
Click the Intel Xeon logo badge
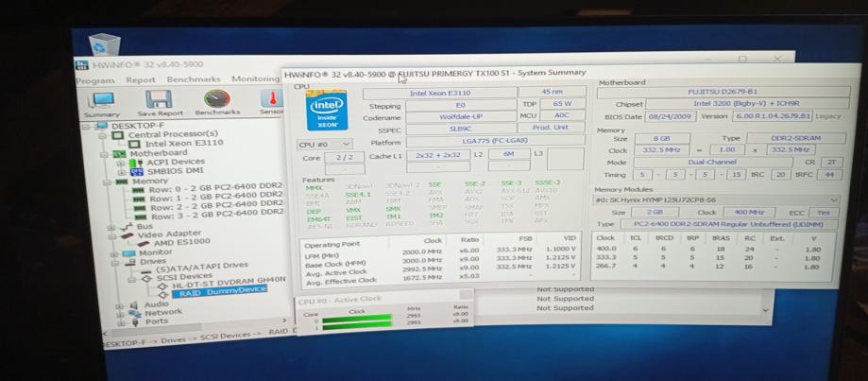coord(327,111)
